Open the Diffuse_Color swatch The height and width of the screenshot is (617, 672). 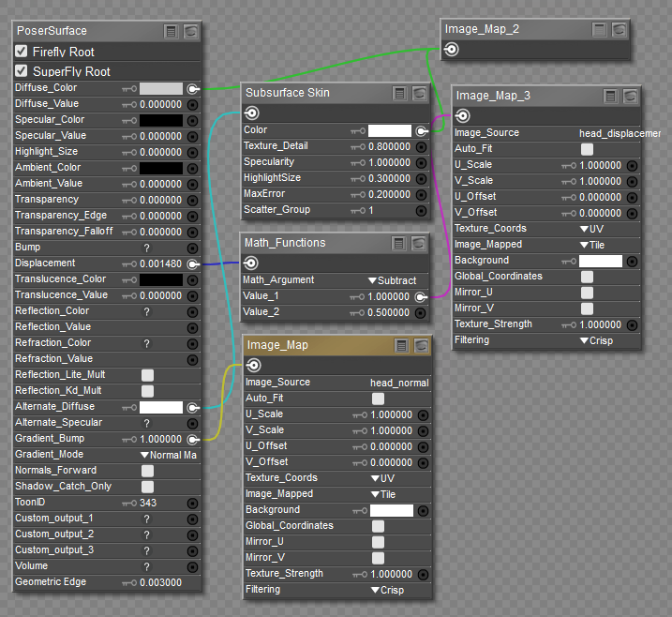coord(161,88)
